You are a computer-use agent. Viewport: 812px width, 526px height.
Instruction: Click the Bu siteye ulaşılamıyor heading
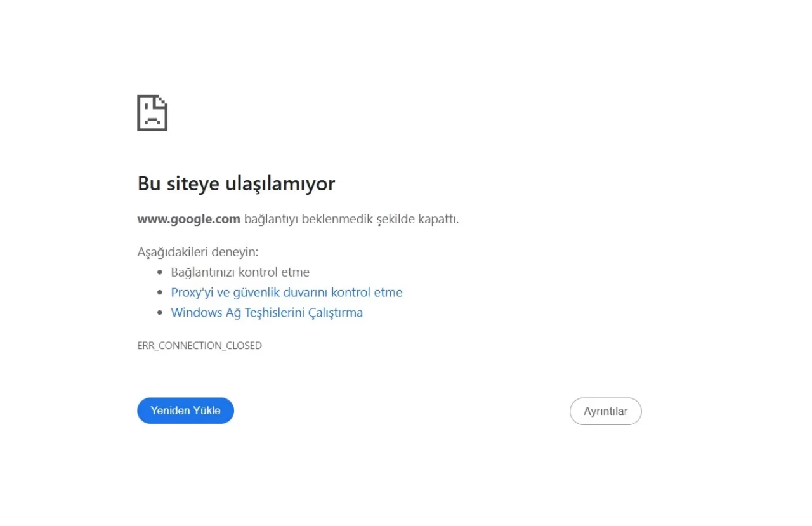click(x=236, y=183)
